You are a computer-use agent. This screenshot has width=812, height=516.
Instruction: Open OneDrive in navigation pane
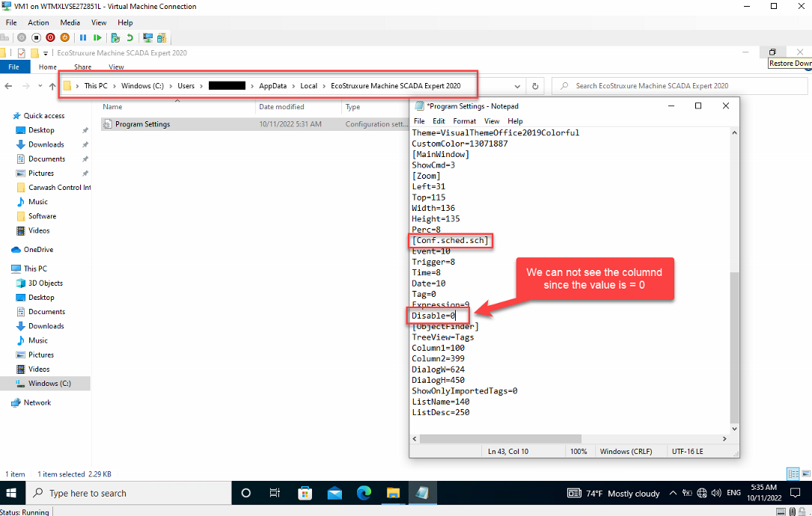38,250
